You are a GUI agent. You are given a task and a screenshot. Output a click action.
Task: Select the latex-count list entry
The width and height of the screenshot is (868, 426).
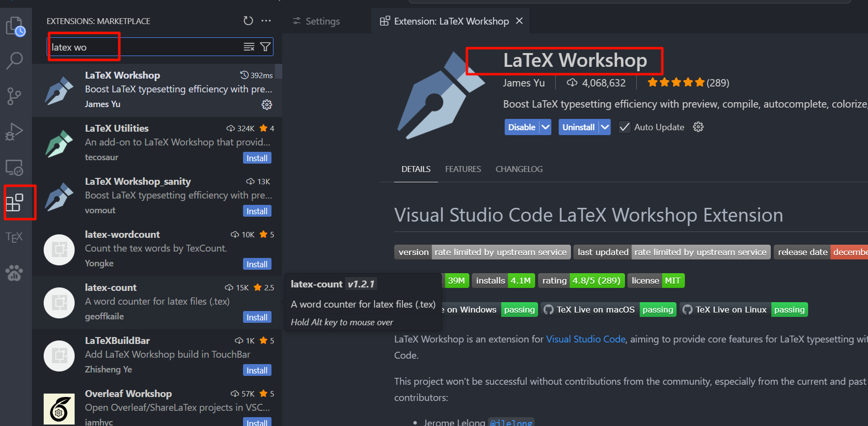[x=157, y=302]
